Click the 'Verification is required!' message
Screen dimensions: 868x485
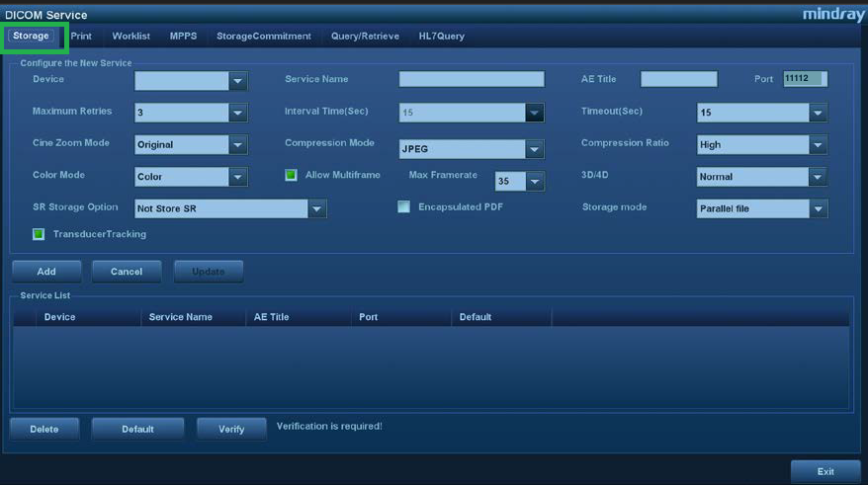[x=329, y=427]
